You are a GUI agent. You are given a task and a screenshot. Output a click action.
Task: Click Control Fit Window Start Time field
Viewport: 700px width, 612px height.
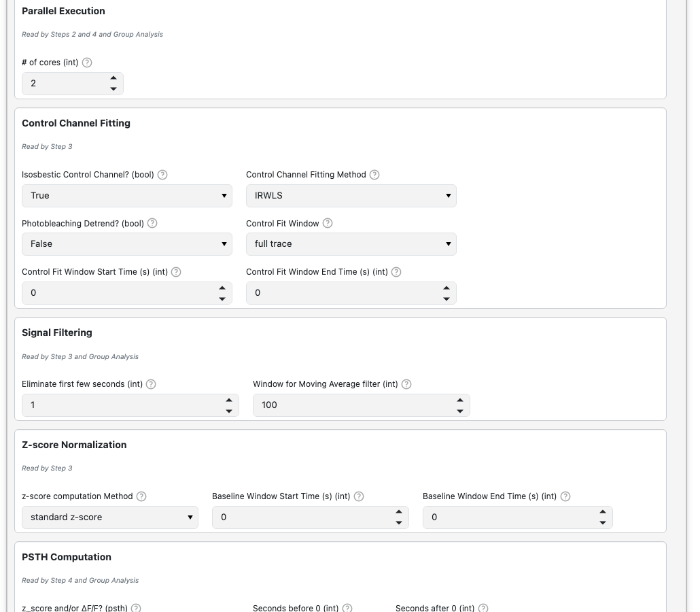point(127,293)
